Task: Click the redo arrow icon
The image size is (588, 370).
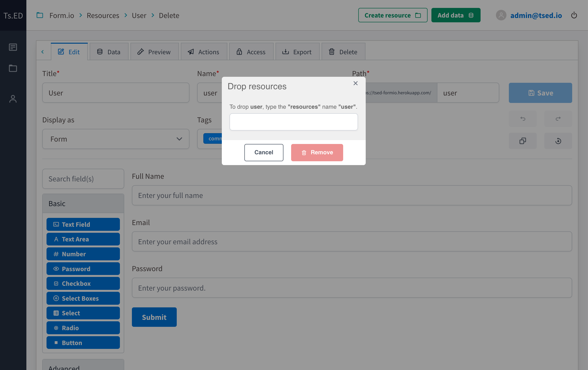Action: (558, 119)
